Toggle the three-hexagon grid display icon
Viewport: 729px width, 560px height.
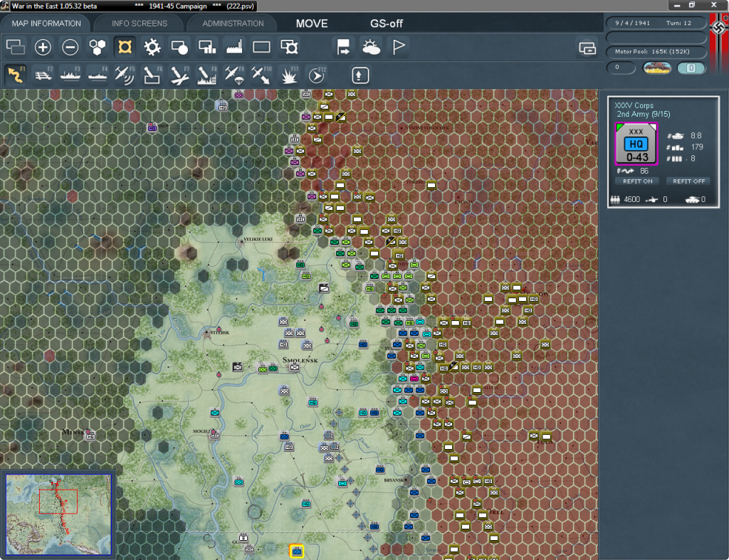point(98,47)
